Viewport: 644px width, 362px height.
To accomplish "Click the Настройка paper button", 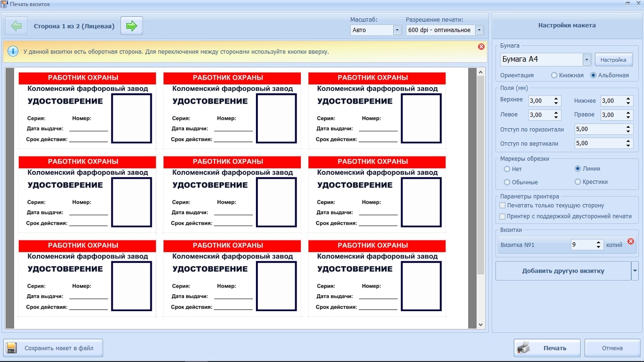I will (613, 60).
